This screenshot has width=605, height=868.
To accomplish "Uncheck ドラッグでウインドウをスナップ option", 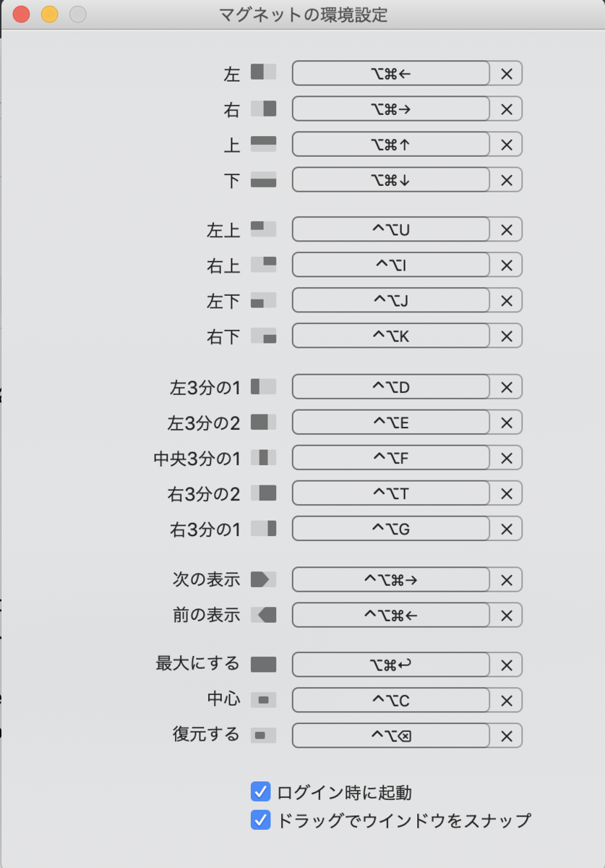I will pos(259,820).
